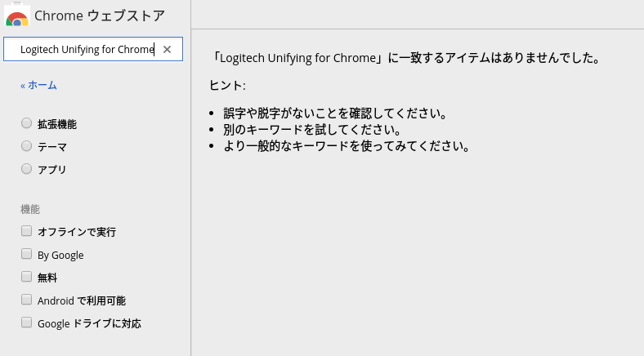Toggle the Android で利用可能 checkbox
The height and width of the screenshot is (356, 644).
27,300
